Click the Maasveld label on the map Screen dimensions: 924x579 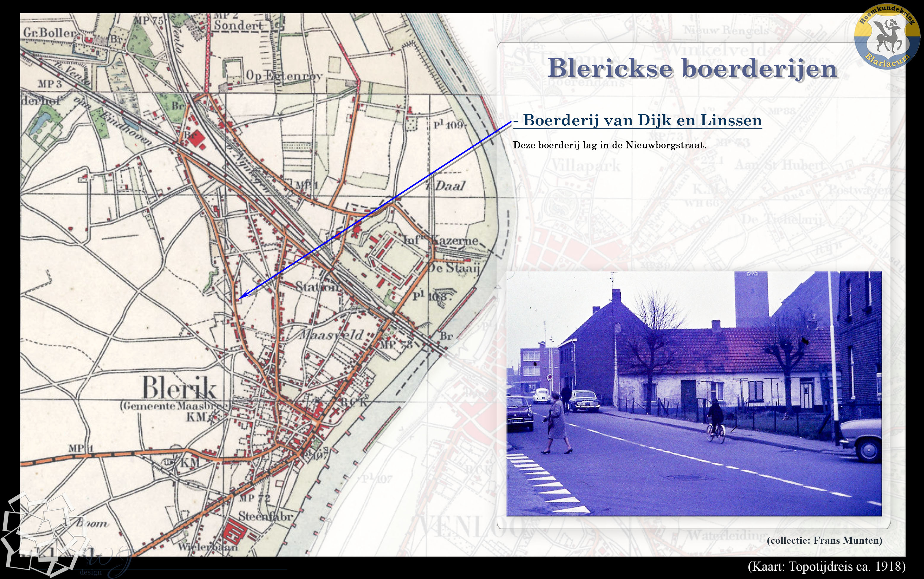pyautogui.click(x=331, y=335)
